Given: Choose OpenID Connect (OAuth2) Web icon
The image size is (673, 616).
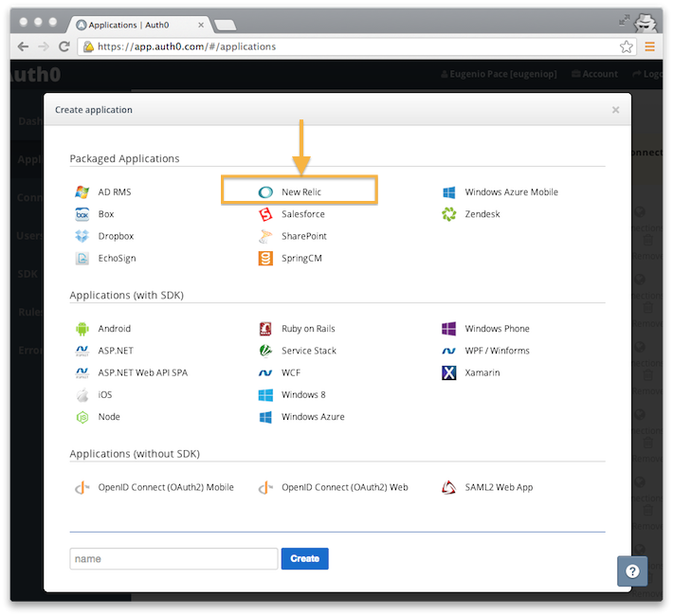Looking at the screenshot, I should tap(265, 487).
